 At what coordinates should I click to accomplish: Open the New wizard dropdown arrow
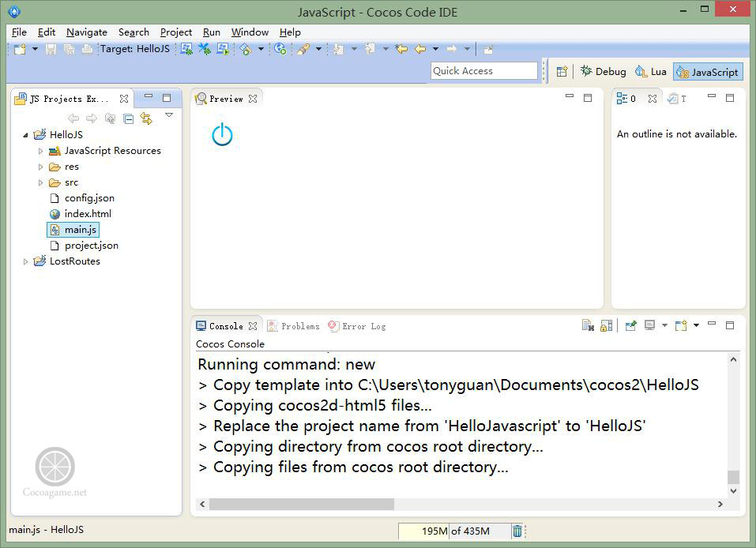[35, 49]
